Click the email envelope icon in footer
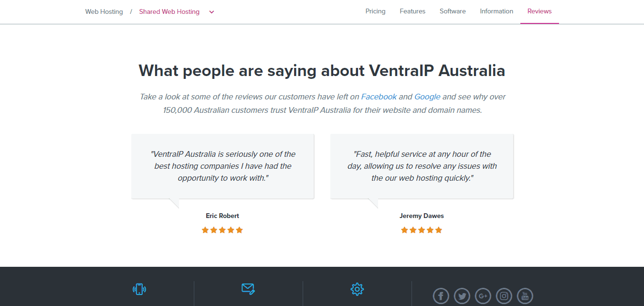The width and height of the screenshot is (644, 306). [x=248, y=289]
